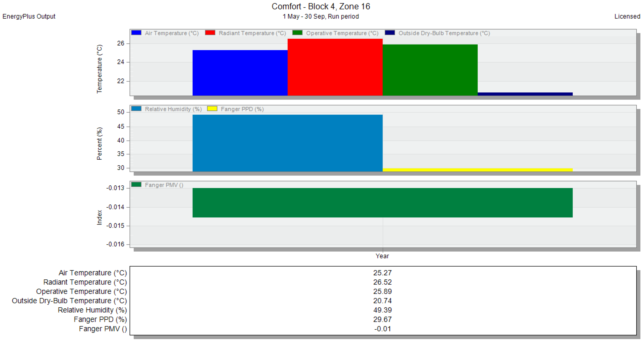Click the Operative Temperature green legend swatch

[297, 33]
